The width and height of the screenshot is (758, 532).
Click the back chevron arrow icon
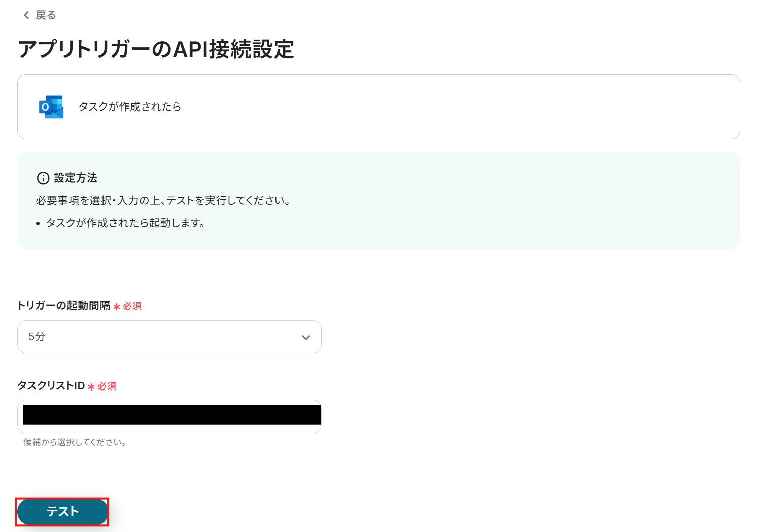point(26,15)
